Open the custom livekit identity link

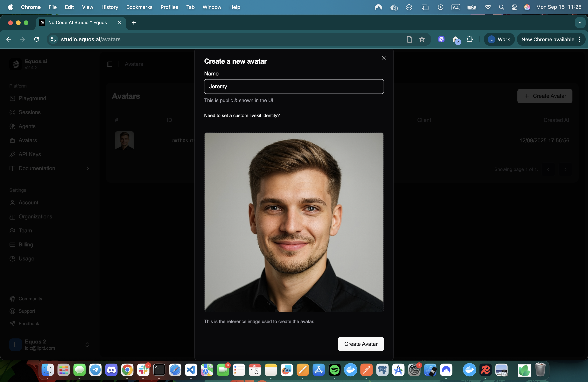tap(242, 115)
